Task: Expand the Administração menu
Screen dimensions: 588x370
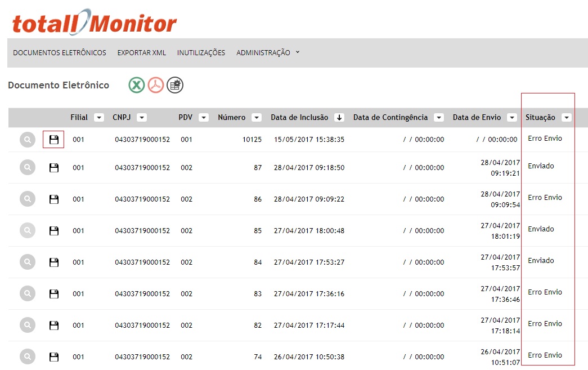Action: [268, 53]
